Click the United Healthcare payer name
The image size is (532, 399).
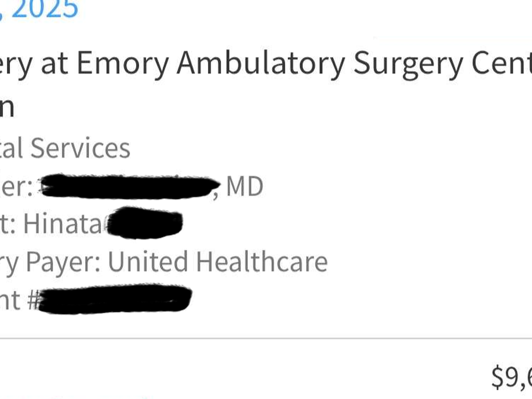[217, 262]
